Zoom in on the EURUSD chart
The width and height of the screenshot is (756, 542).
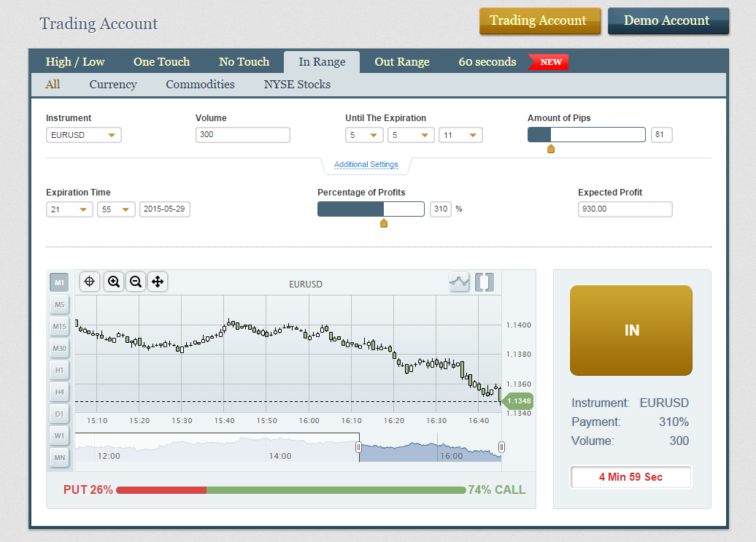coord(114,282)
